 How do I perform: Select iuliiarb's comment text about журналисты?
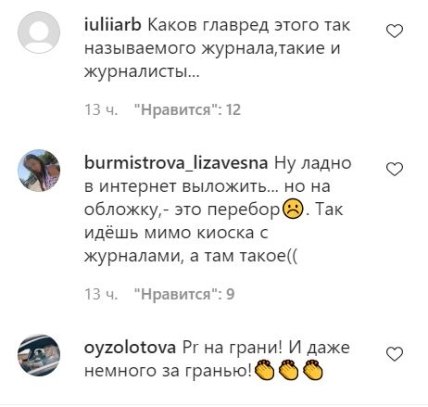217,49
